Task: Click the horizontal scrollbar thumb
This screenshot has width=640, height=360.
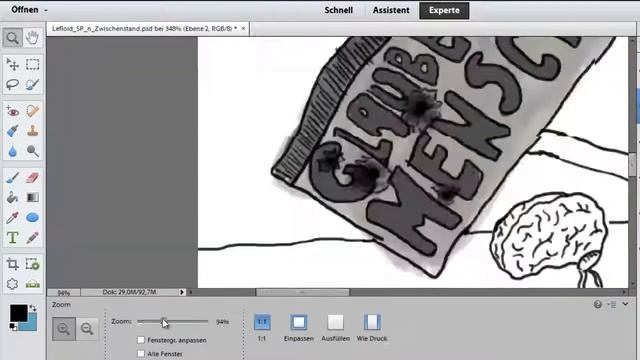Action: (302, 292)
